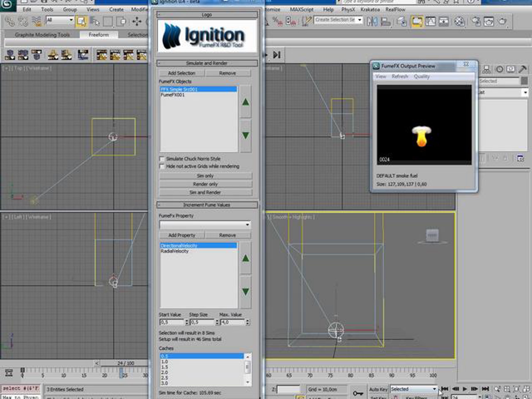Click the Add Property button
This screenshot has height=399, width=532.
pyautogui.click(x=182, y=235)
